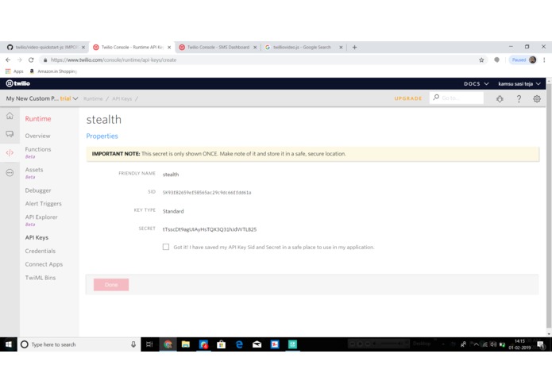Click the Cortana microphone icon

coord(133,344)
